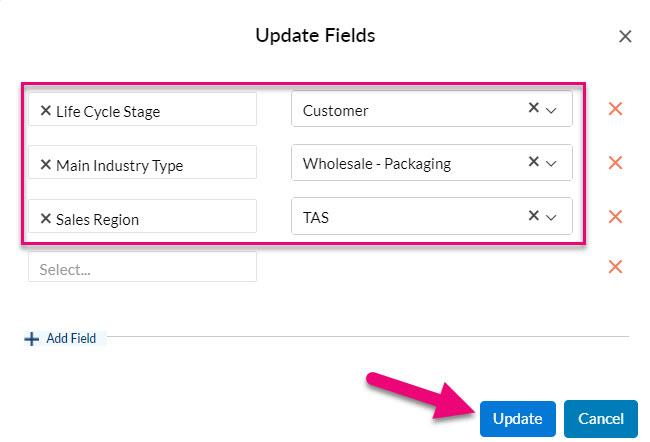Click the Add Field link
The height and width of the screenshot is (442, 650).
point(71,338)
